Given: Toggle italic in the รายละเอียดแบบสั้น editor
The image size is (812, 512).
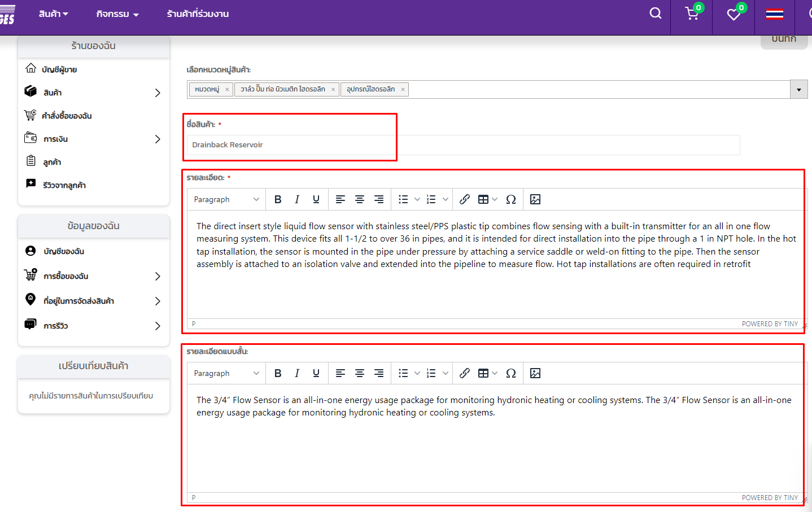Looking at the screenshot, I should (x=297, y=373).
